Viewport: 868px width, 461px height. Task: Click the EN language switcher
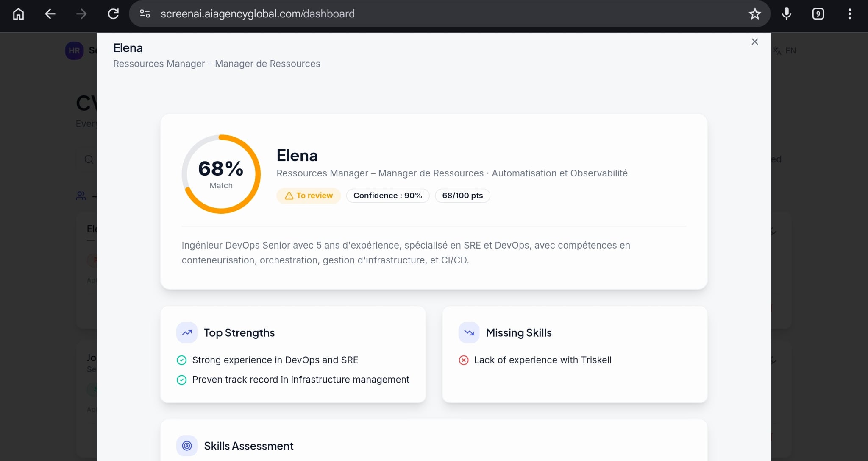tap(785, 51)
